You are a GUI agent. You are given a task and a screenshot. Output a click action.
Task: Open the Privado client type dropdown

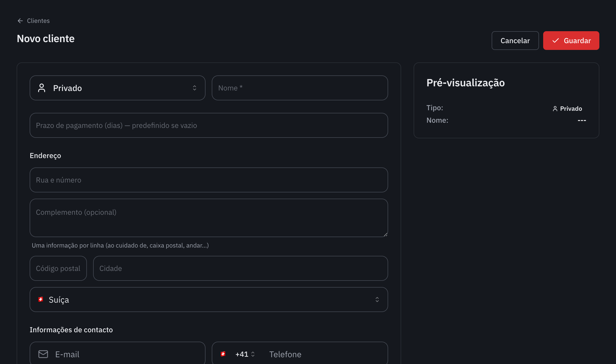click(118, 88)
